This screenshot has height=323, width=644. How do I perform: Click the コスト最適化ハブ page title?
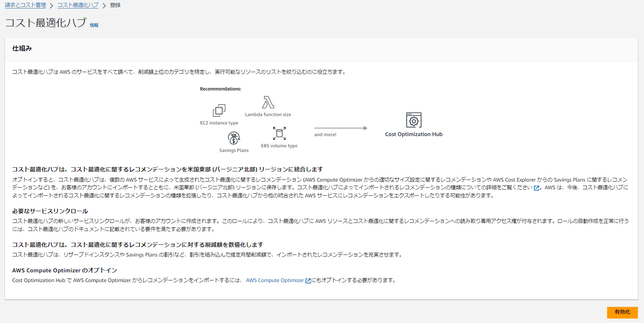click(x=45, y=23)
